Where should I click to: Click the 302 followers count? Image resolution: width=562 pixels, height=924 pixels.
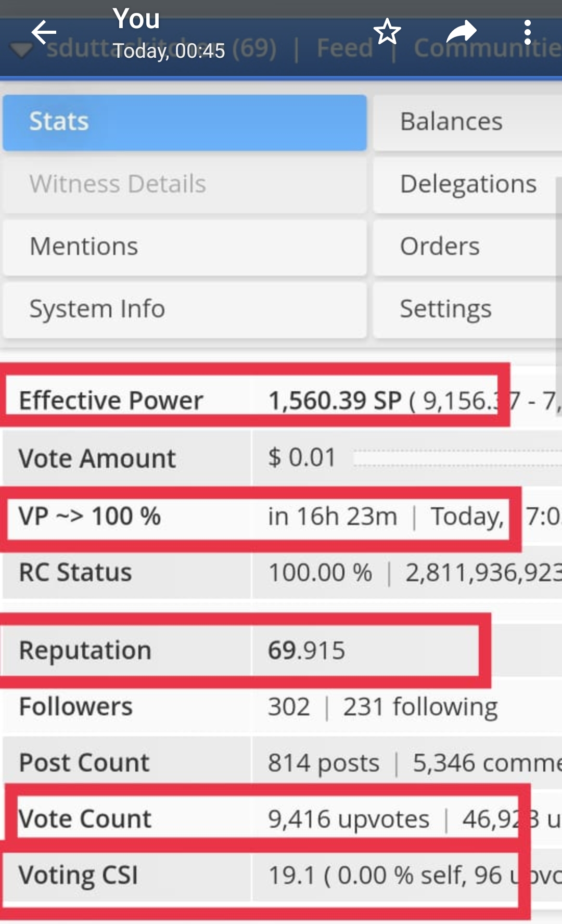pos(289,707)
